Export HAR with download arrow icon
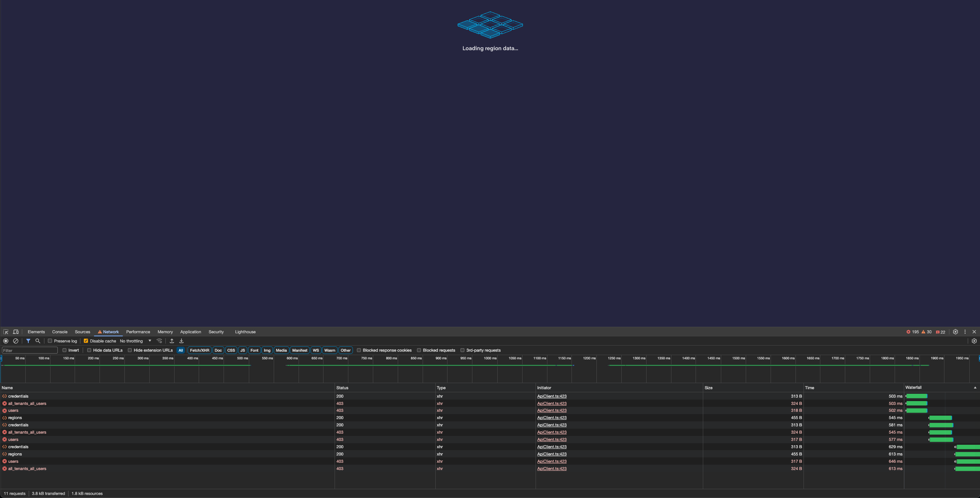 pyautogui.click(x=181, y=341)
